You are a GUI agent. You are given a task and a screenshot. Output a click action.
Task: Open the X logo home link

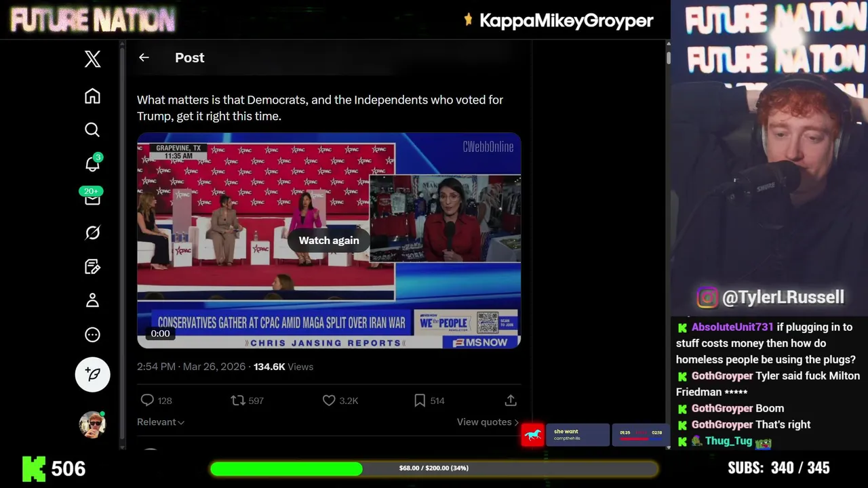[93, 59]
